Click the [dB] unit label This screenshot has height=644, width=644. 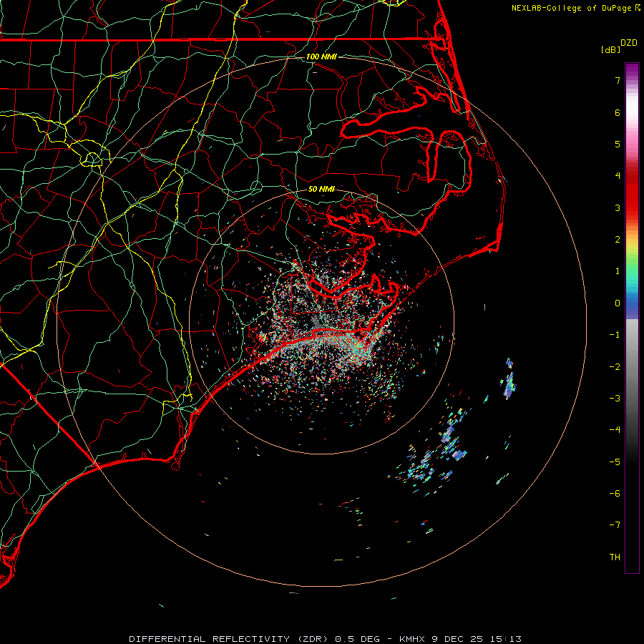coord(610,49)
